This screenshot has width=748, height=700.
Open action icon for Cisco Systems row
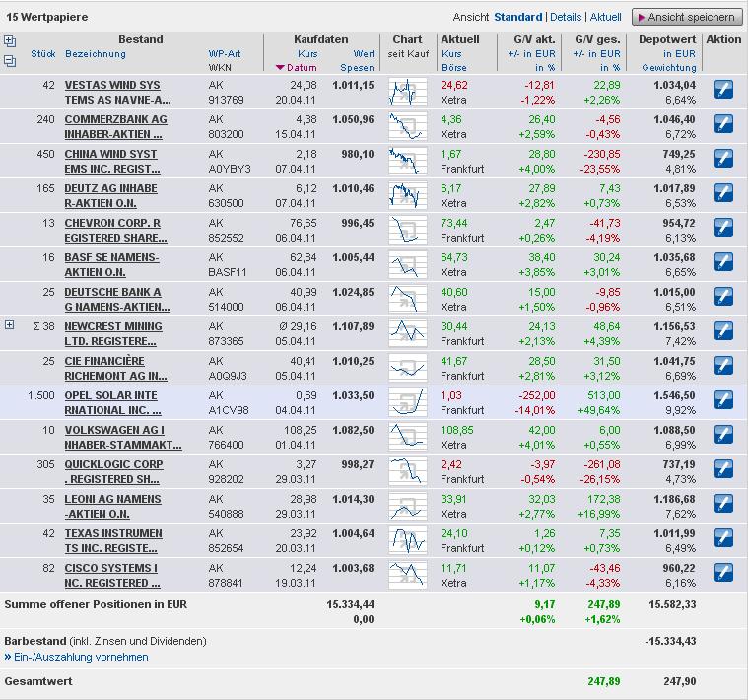click(723, 572)
